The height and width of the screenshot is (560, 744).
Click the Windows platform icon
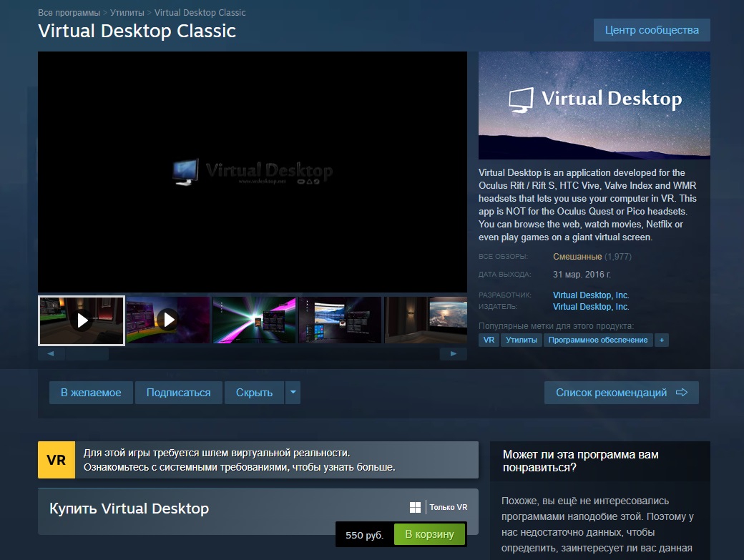(x=415, y=507)
